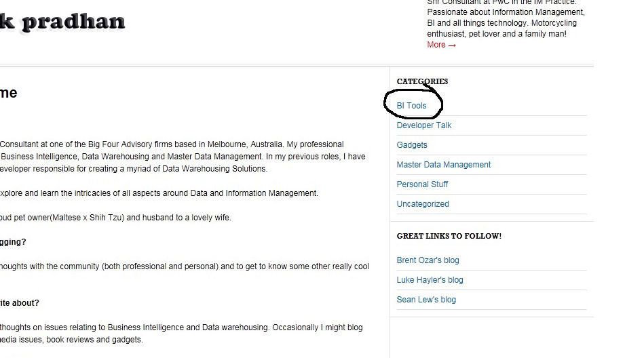Click the pradhan blog title header
This screenshot has width=644, height=358.
(x=62, y=21)
